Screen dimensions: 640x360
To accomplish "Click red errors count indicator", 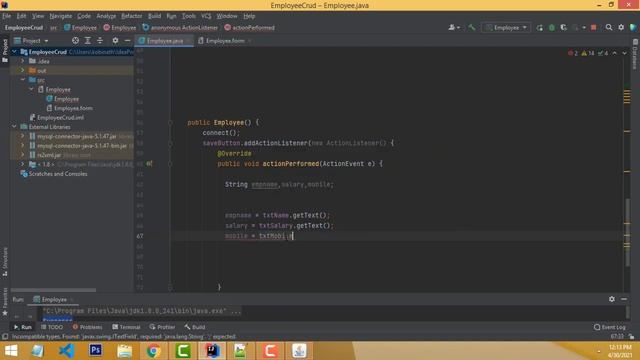I will pyautogui.click(x=573, y=53).
